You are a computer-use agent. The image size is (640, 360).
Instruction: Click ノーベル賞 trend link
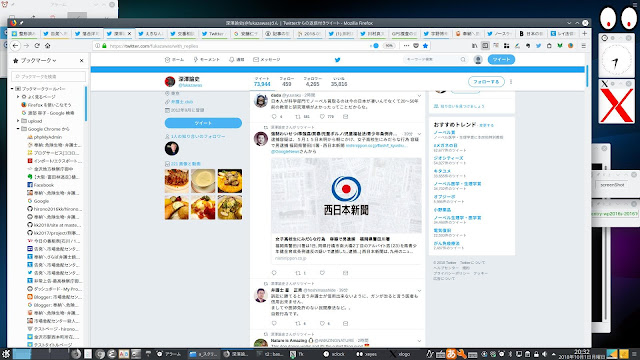point(444,133)
